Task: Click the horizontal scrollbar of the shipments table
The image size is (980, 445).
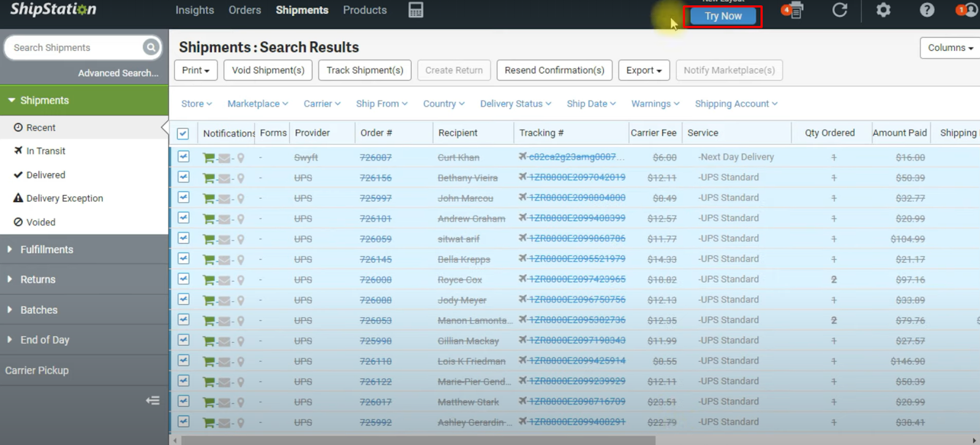Action: 418,440
